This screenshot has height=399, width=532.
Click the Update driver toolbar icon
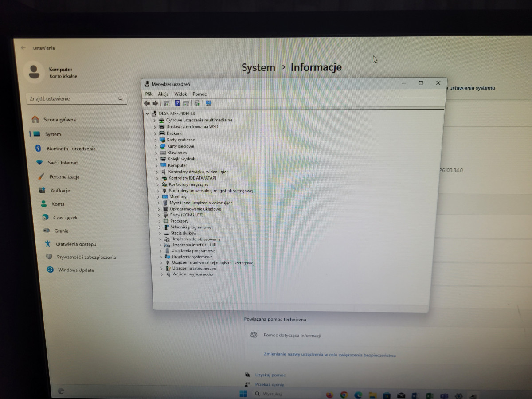(197, 103)
